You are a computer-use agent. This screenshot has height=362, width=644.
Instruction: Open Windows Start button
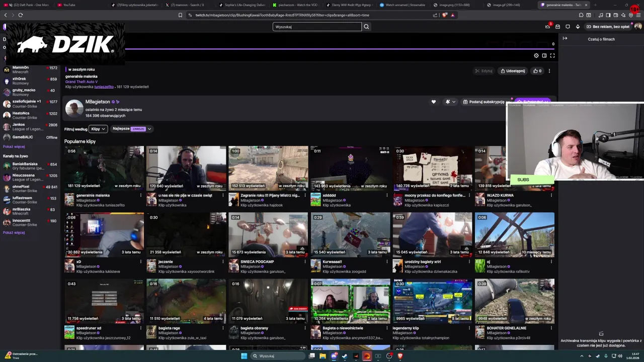pos(244,356)
